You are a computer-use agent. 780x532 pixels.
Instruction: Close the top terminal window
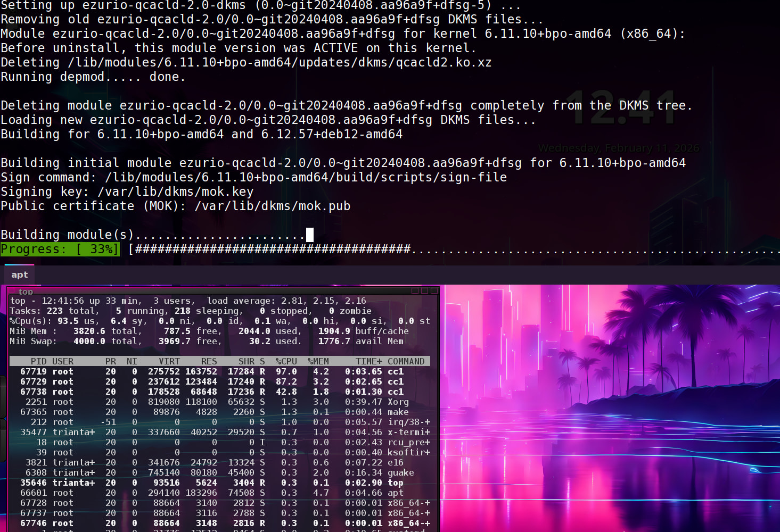pos(434,290)
